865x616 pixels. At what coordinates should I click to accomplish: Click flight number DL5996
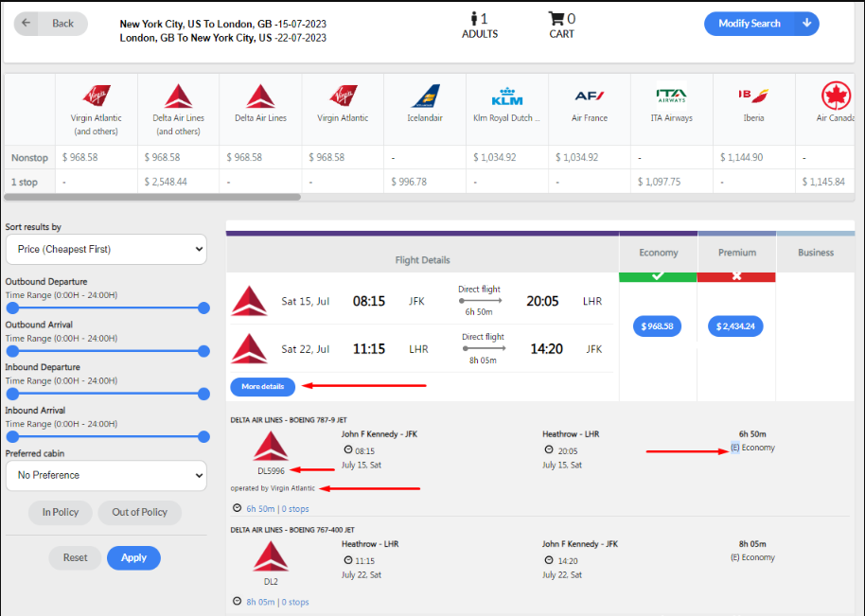(x=271, y=471)
